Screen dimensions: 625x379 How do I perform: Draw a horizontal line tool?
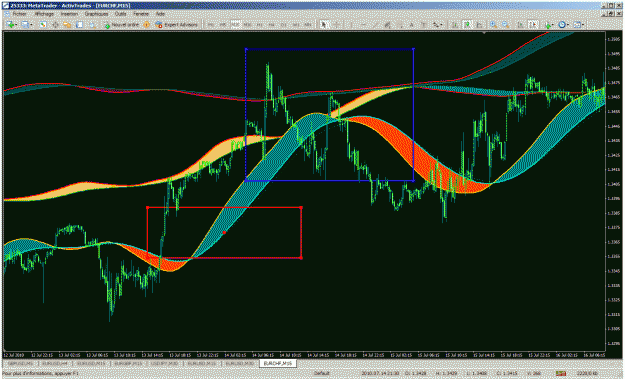point(364,25)
